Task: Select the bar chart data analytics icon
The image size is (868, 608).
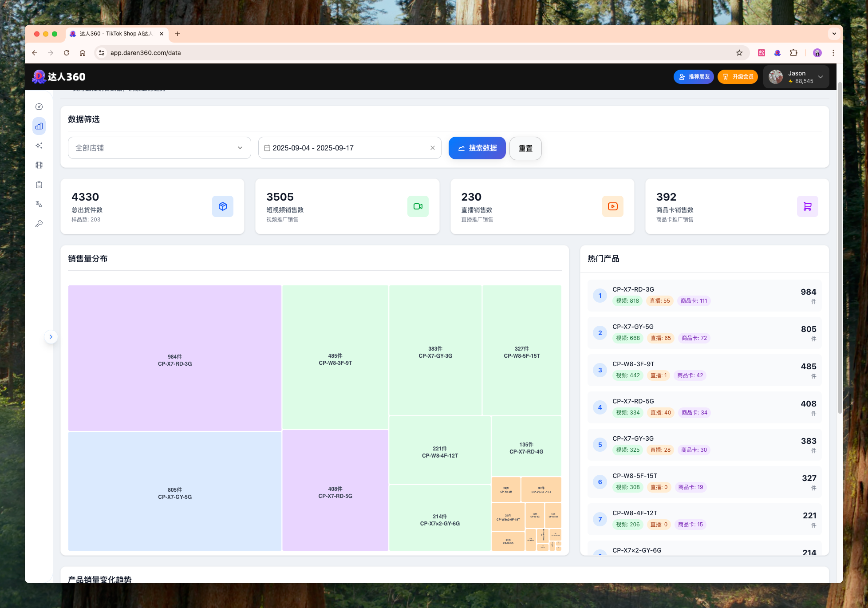Action: pos(39,126)
